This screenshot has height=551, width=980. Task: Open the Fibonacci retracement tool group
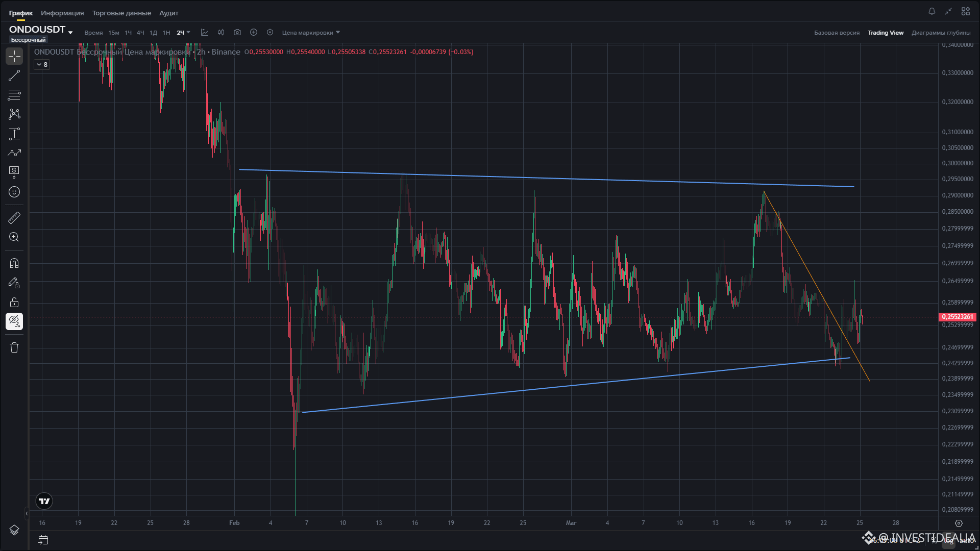pos(14,95)
